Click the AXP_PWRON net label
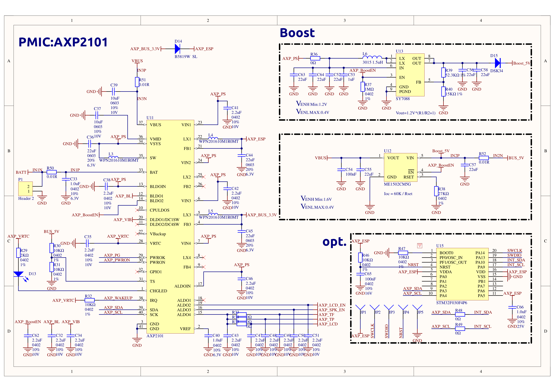This screenshot has height=392, width=555. 117,260
